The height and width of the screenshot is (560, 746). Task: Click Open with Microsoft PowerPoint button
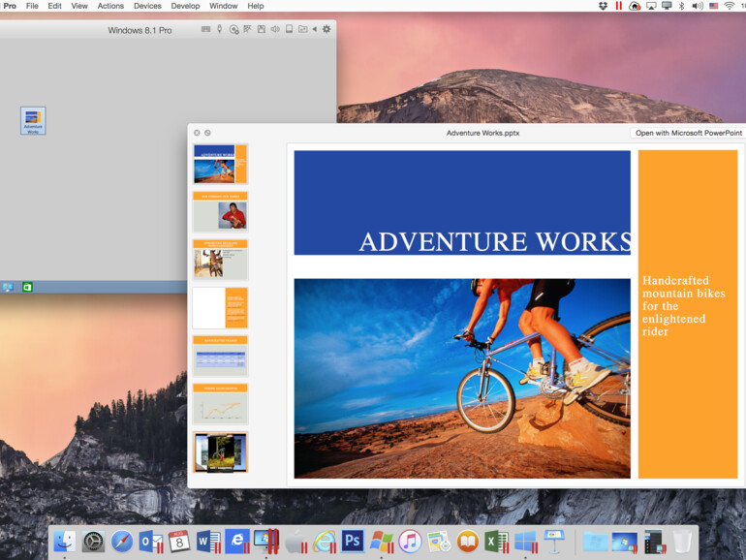pyautogui.click(x=688, y=133)
